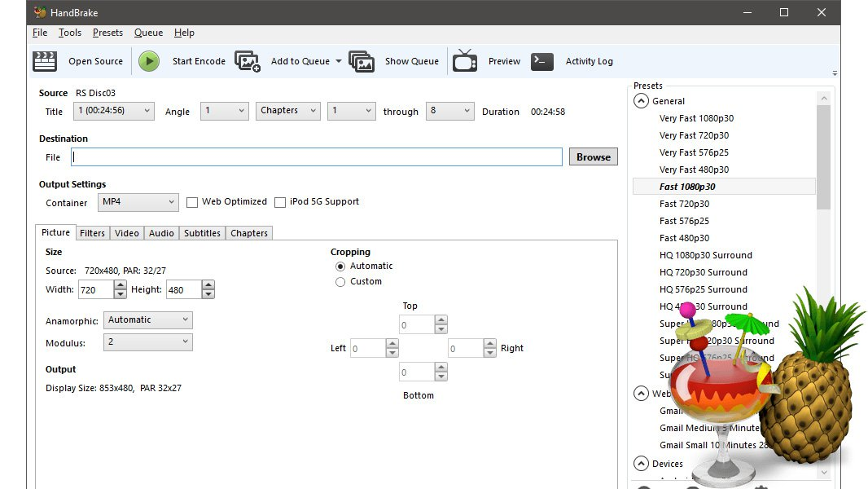Select Automatic cropping radio button

(x=340, y=267)
